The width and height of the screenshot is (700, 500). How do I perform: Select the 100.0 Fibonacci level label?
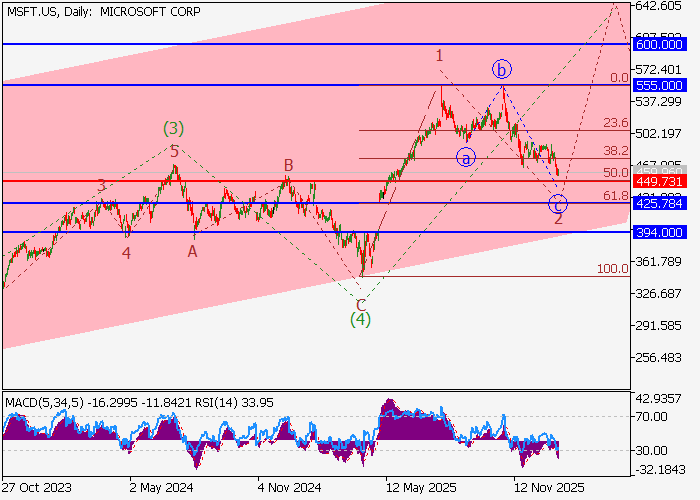point(612,269)
